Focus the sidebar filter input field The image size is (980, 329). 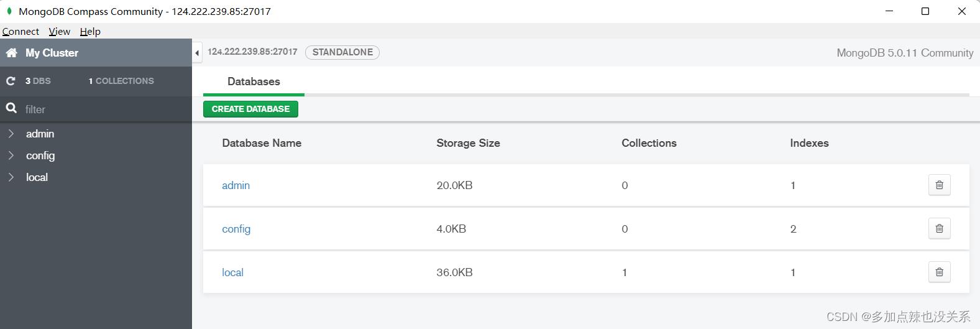pyautogui.click(x=103, y=109)
